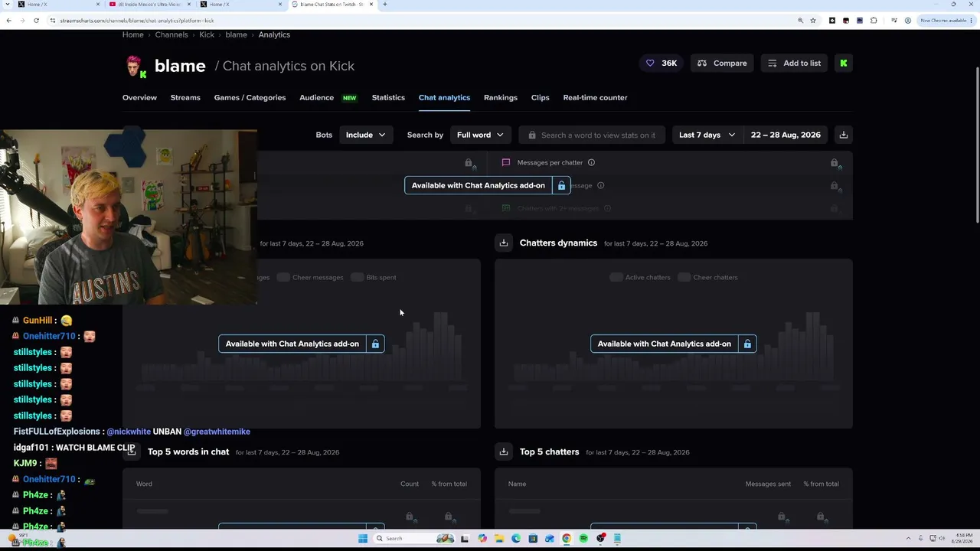Toggle the Bits spent series checkbox
Image resolution: width=980 pixels, height=551 pixels.
pos(357,277)
